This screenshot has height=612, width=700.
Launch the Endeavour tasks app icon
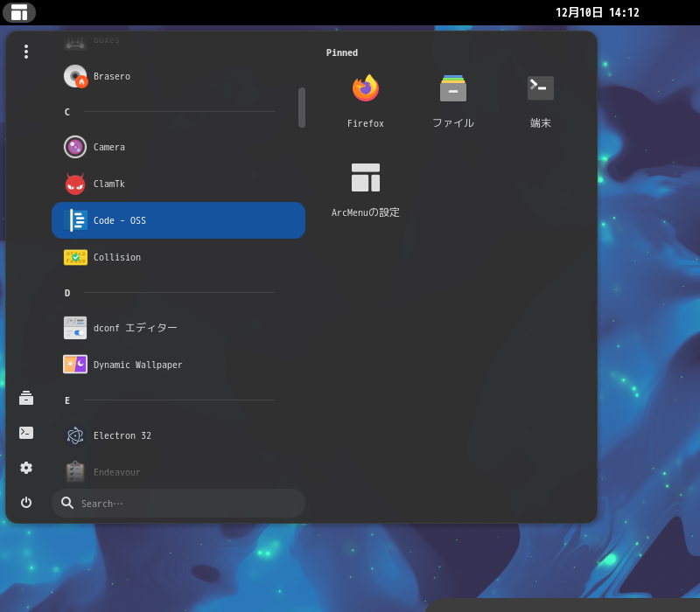click(x=75, y=472)
